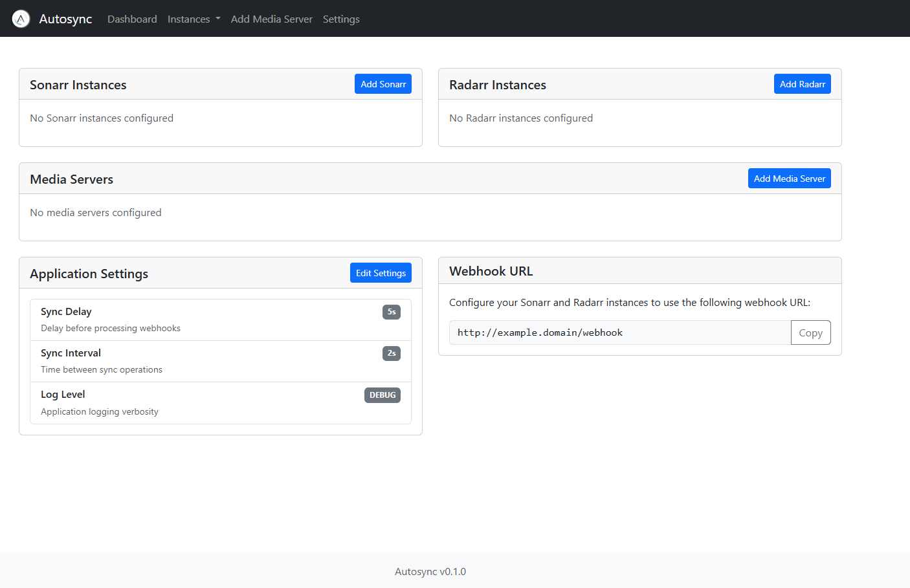910x588 pixels.
Task: Open Add Media Server in navbar
Action: click(272, 19)
